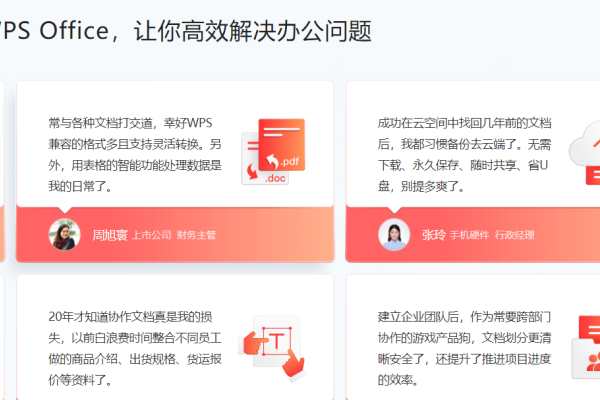Click testimonial starting 20年才知道协作文档
Viewport: 600px width, 400px height.
[x=135, y=348]
